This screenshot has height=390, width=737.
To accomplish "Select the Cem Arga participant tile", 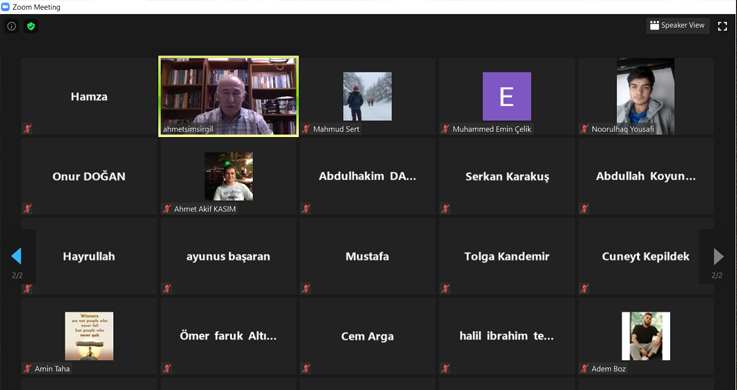I will click(367, 336).
